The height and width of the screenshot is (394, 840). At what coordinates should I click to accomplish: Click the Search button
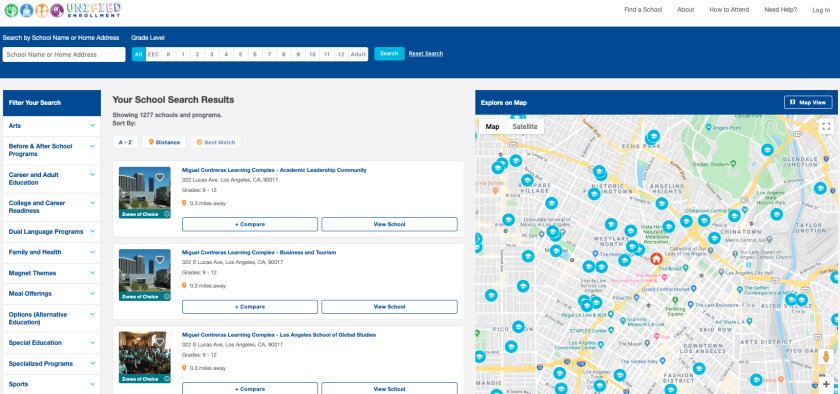click(389, 54)
